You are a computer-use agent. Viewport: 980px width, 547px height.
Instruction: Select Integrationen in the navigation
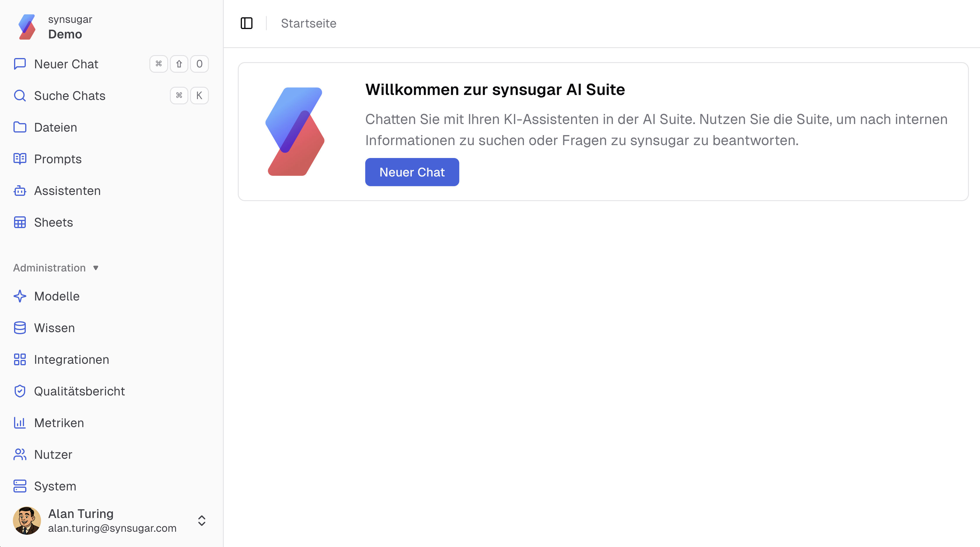pyautogui.click(x=71, y=359)
